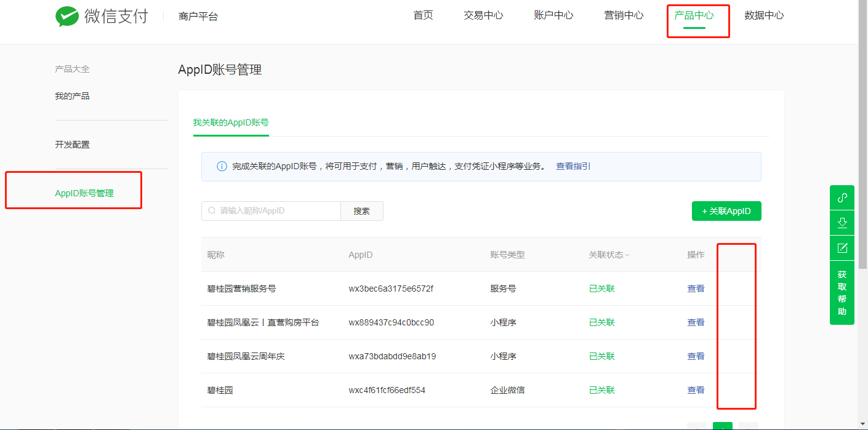Open 账户中心 in top navigation
868x430 pixels.
[x=553, y=15]
